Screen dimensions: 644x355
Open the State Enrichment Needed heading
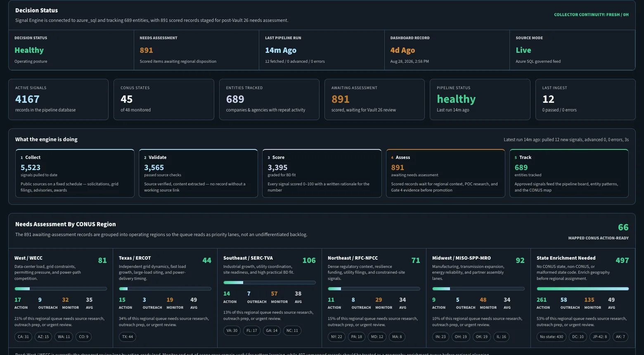(x=566, y=258)
